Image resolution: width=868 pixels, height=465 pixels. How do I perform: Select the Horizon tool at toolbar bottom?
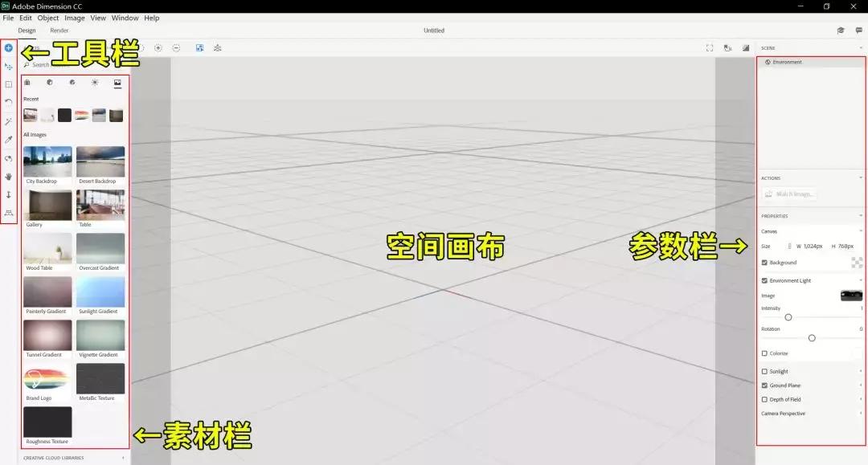click(x=8, y=214)
